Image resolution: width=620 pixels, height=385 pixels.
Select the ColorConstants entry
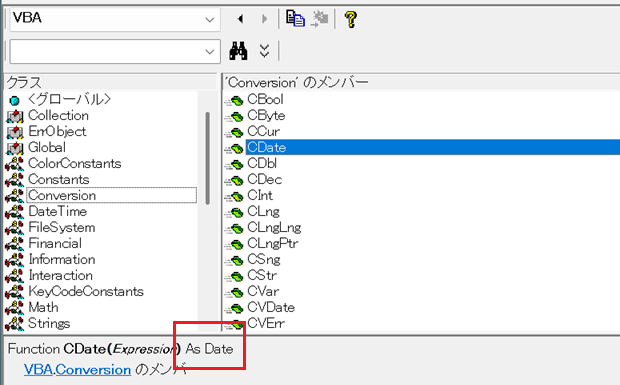[x=75, y=163]
